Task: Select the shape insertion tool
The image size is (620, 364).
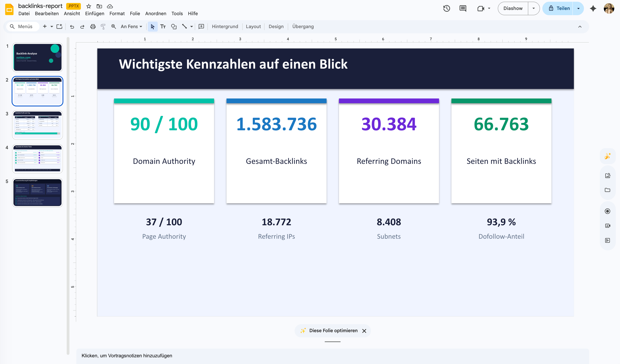Action: pos(174,27)
